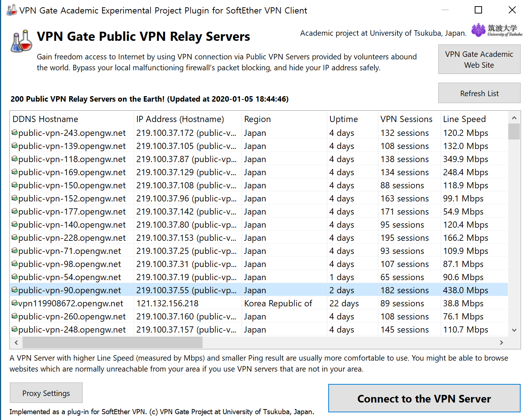Click server icon for public-vpn-177.opengw.net
The image size is (529, 420).
pos(15,211)
